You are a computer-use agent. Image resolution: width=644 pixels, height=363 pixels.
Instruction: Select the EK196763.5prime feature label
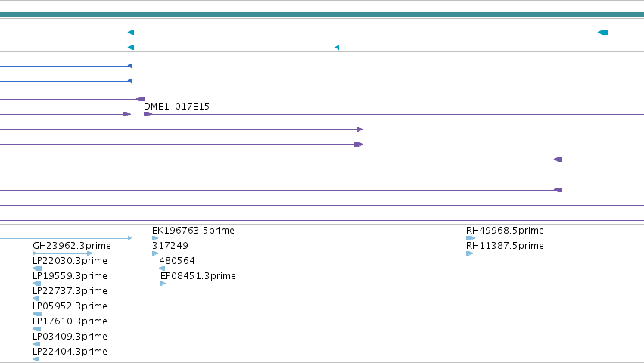click(193, 231)
